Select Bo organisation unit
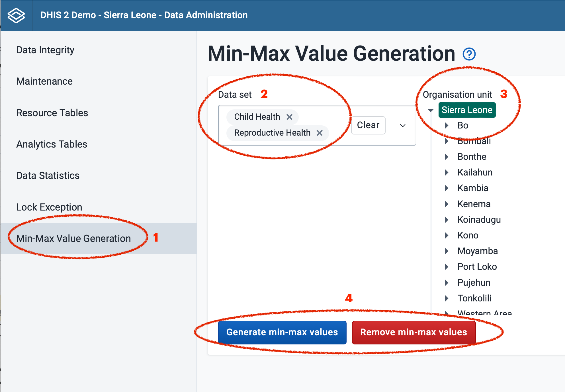This screenshot has width=565, height=392. [463, 125]
